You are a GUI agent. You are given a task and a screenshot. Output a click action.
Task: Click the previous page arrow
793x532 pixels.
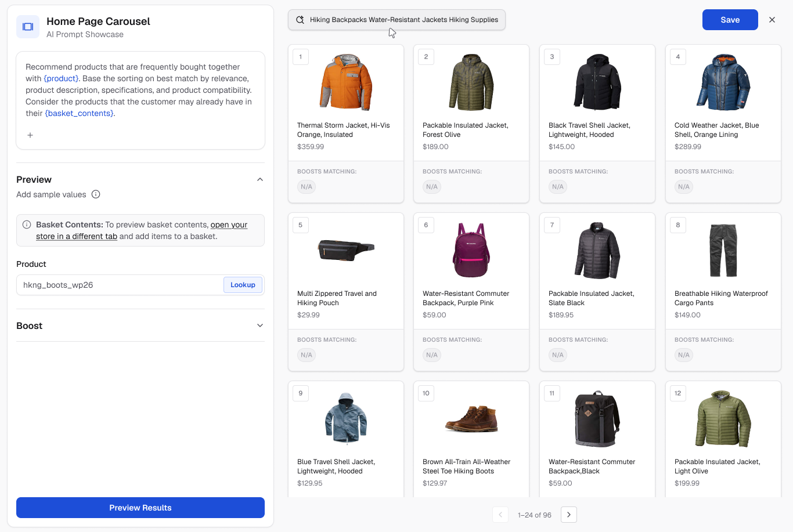(x=500, y=515)
